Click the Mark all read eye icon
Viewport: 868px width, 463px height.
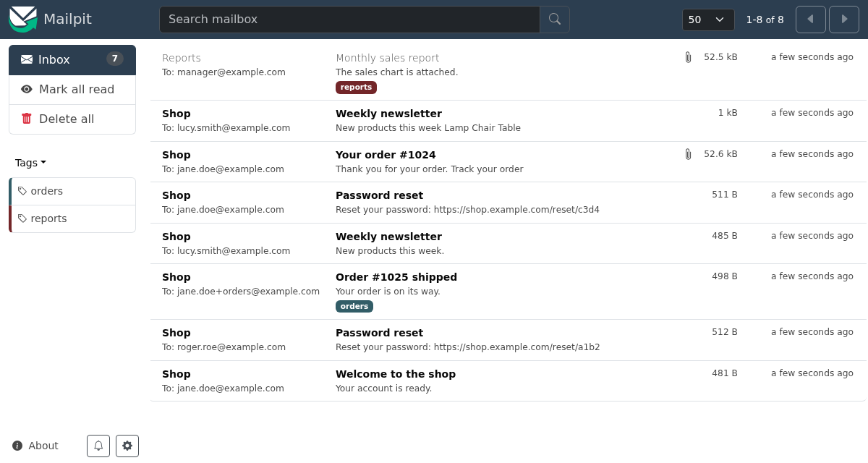pos(27,90)
